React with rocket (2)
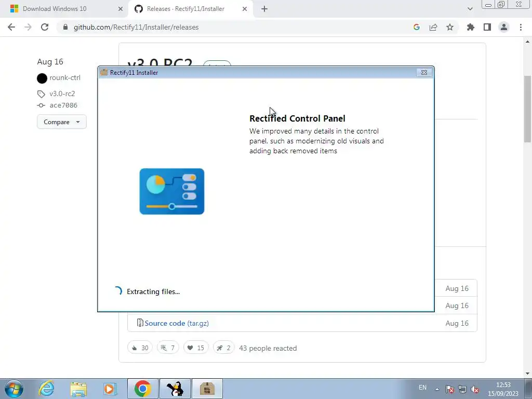Screen dimensions: 532x399 [223, 348]
